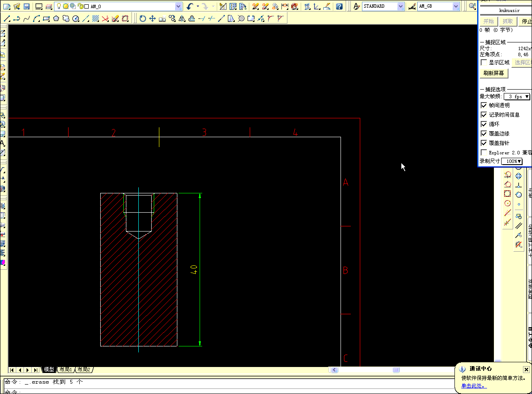Select the Revision cloud tool
This screenshot has width=532, height=394.
pyautogui.click(x=66, y=18)
